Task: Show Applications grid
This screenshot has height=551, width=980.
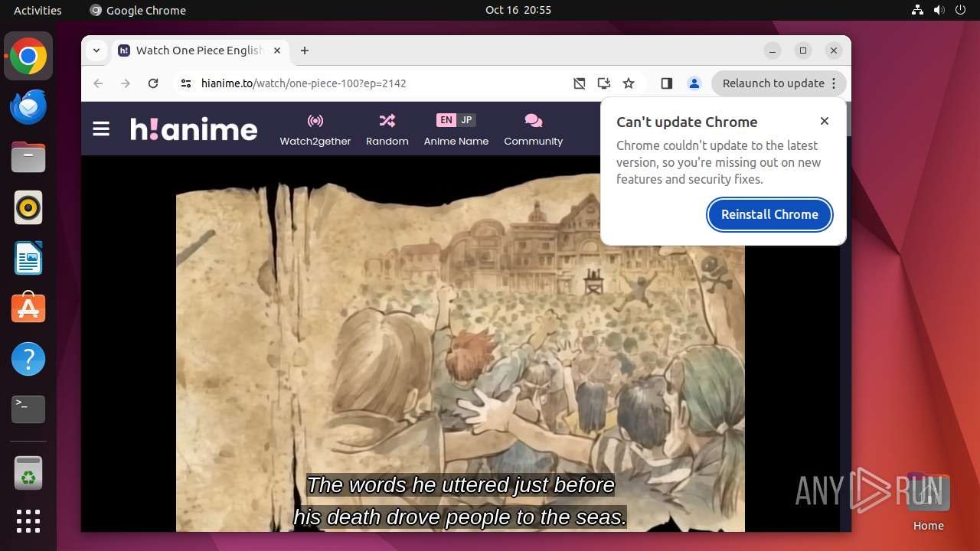Action: coord(28,521)
